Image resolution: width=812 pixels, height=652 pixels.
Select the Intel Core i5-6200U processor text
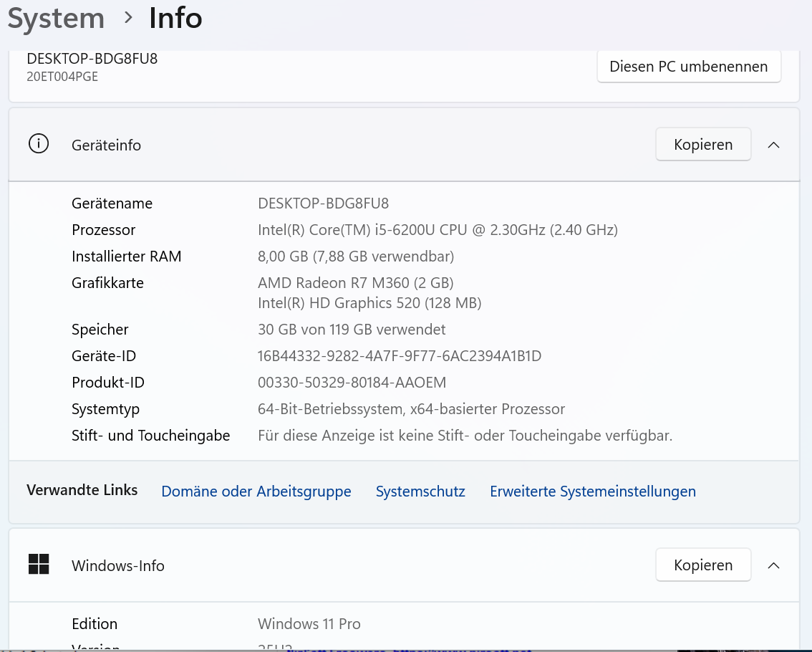(438, 229)
